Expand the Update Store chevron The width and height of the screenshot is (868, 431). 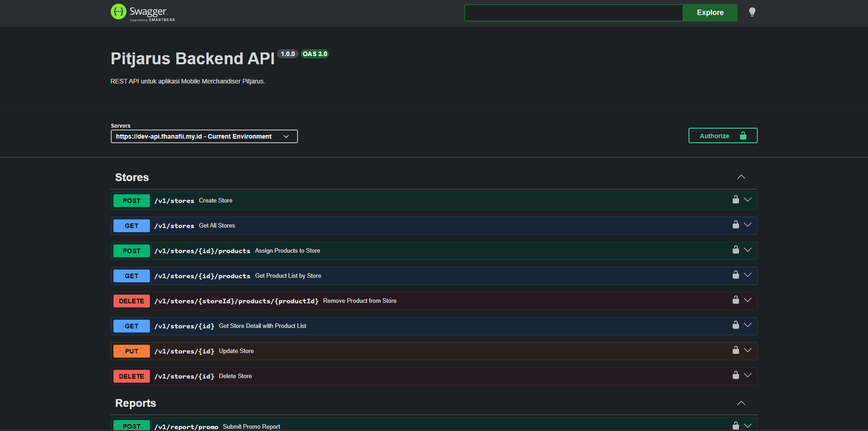[748, 350]
